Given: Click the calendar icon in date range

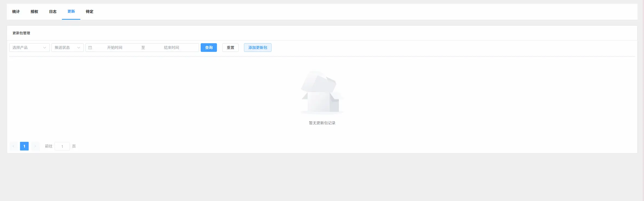Looking at the screenshot, I should (90, 48).
